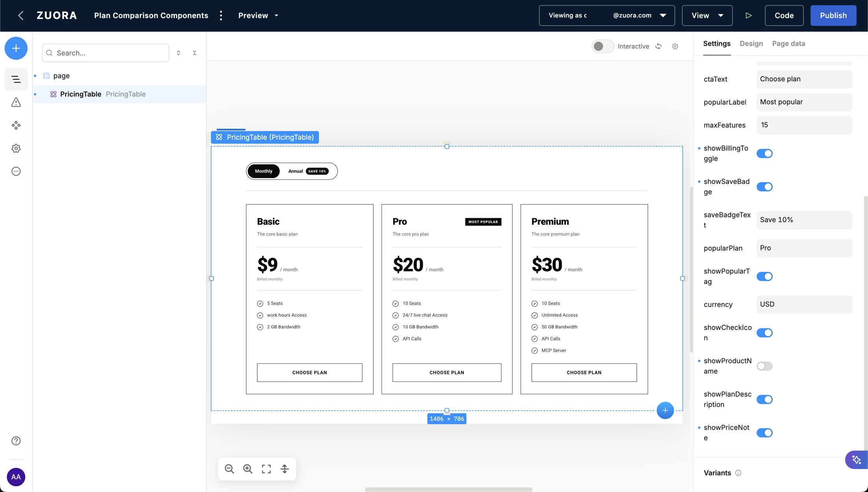The height and width of the screenshot is (492, 868).
Task: Click the refresh icon next to Interactive
Action: click(x=658, y=46)
